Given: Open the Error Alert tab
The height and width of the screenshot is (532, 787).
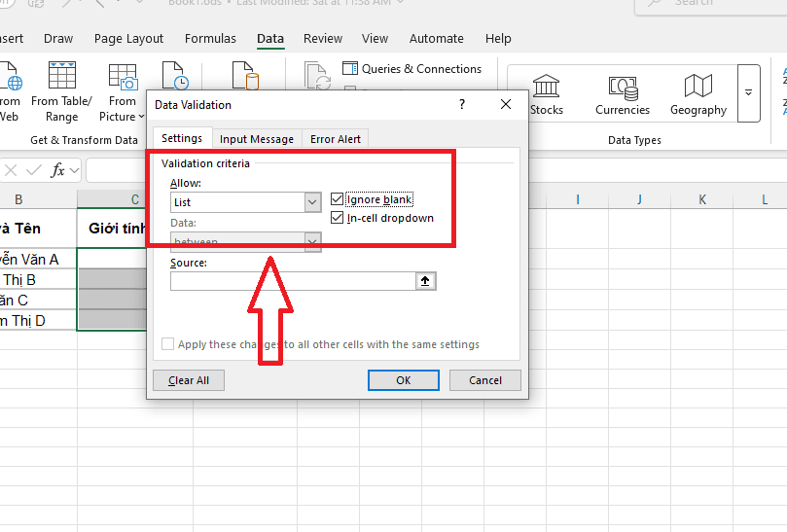Looking at the screenshot, I should pos(336,139).
